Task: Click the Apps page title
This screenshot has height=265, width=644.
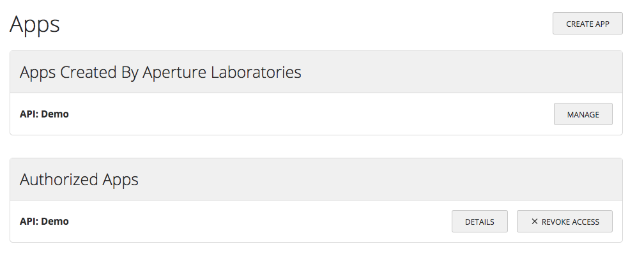Action: [34, 24]
